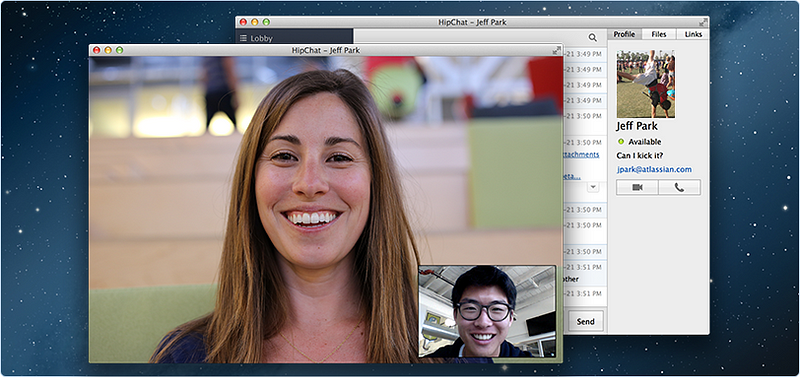Image resolution: width=800 pixels, height=377 pixels.
Task: Open the chat search magnifier icon
Action: [x=592, y=37]
